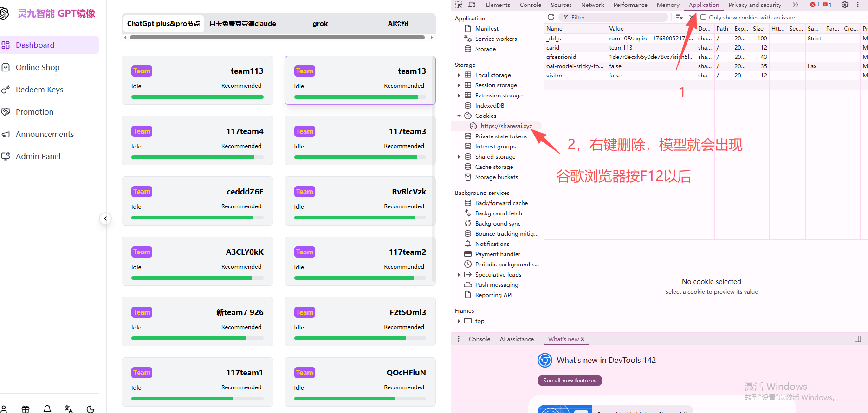Collapse the sidebar with the chevron button

(x=105, y=219)
